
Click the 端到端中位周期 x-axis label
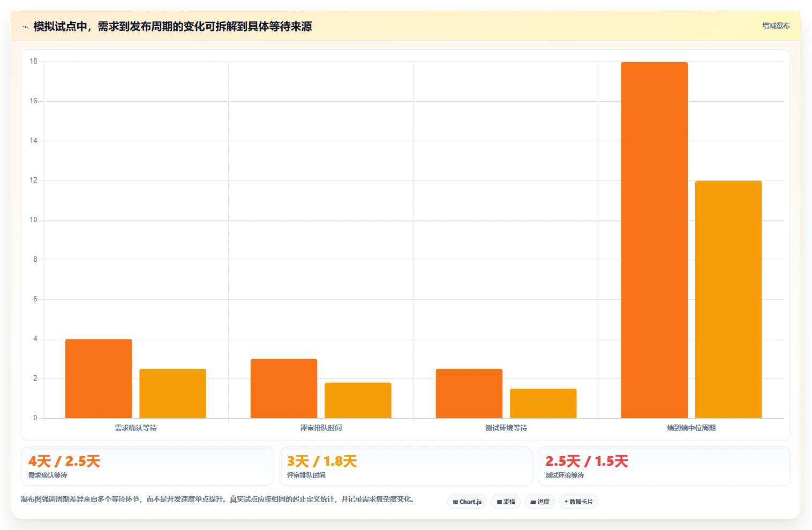691,428
